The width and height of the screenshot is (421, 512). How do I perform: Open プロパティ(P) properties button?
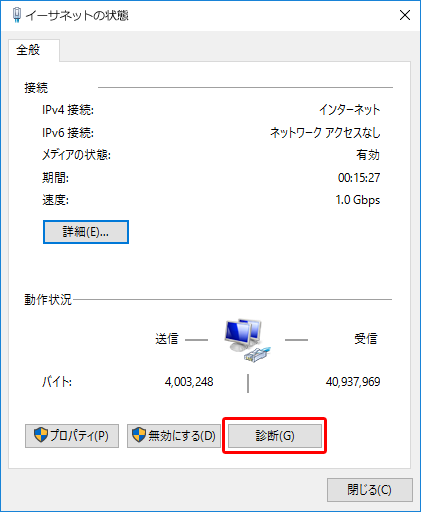click(72, 436)
